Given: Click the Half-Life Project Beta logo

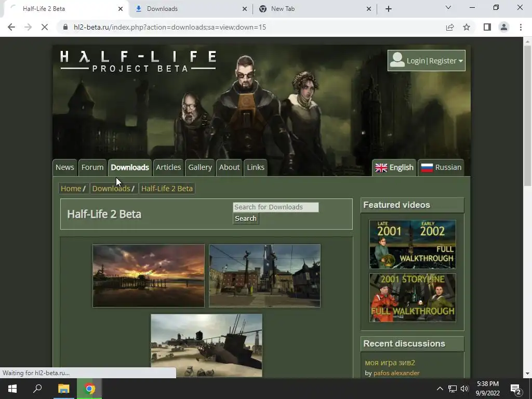Looking at the screenshot, I should (x=138, y=61).
